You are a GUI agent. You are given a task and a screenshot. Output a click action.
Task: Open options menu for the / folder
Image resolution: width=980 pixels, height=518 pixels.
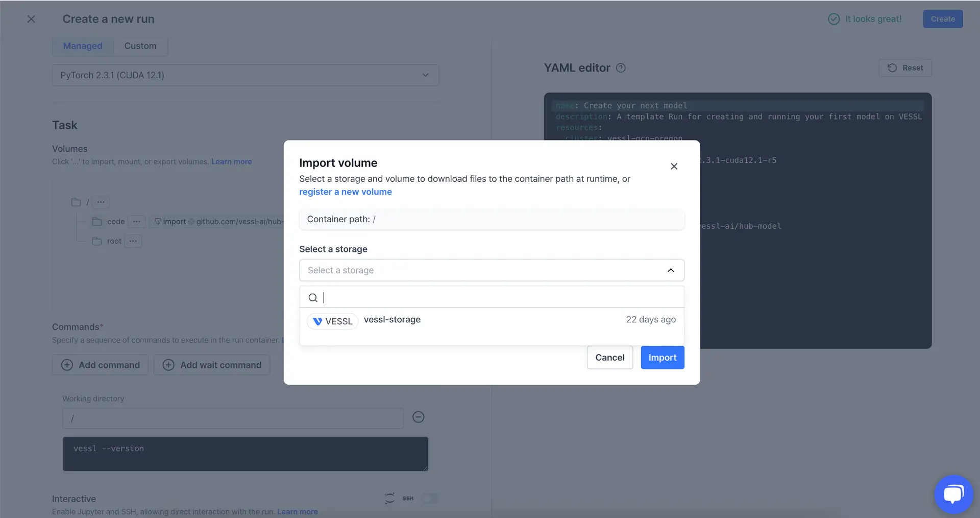101,202
